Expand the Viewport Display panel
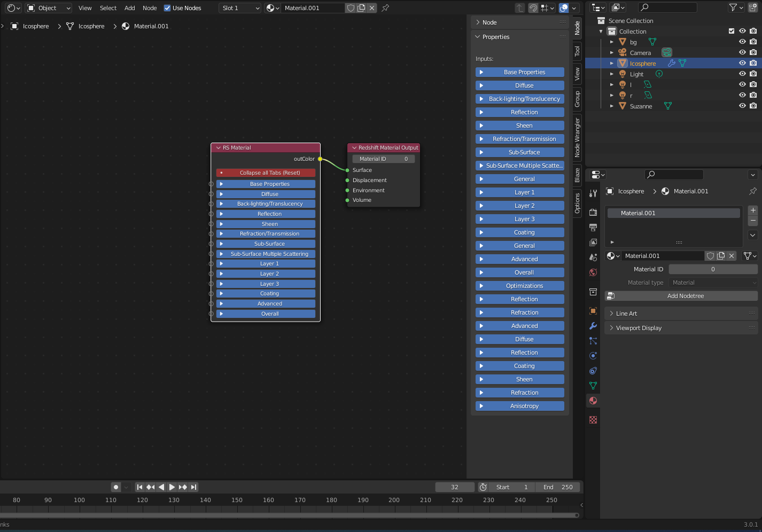 click(x=681, y=328)
